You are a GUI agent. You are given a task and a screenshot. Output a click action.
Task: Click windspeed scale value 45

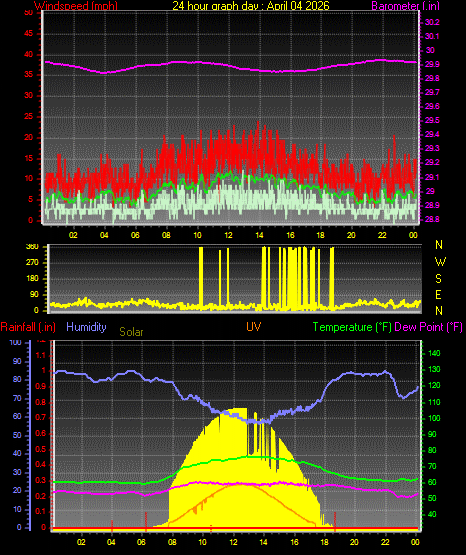[x=28, y=34]
